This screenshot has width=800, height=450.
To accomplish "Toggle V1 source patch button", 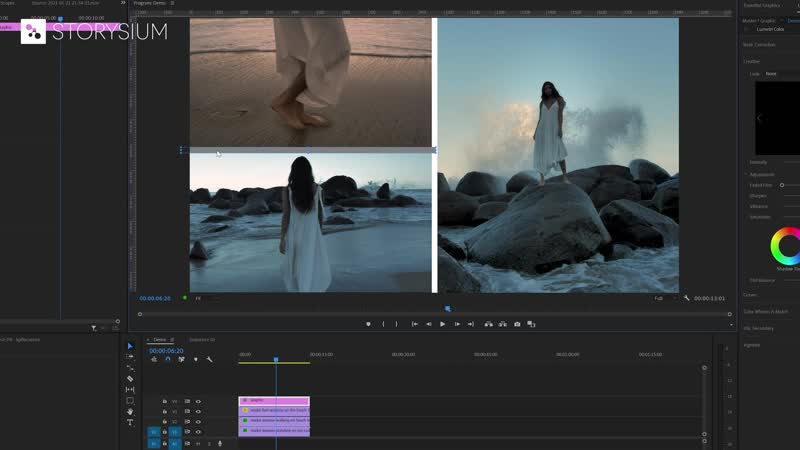I will click(x=154, y=432).
